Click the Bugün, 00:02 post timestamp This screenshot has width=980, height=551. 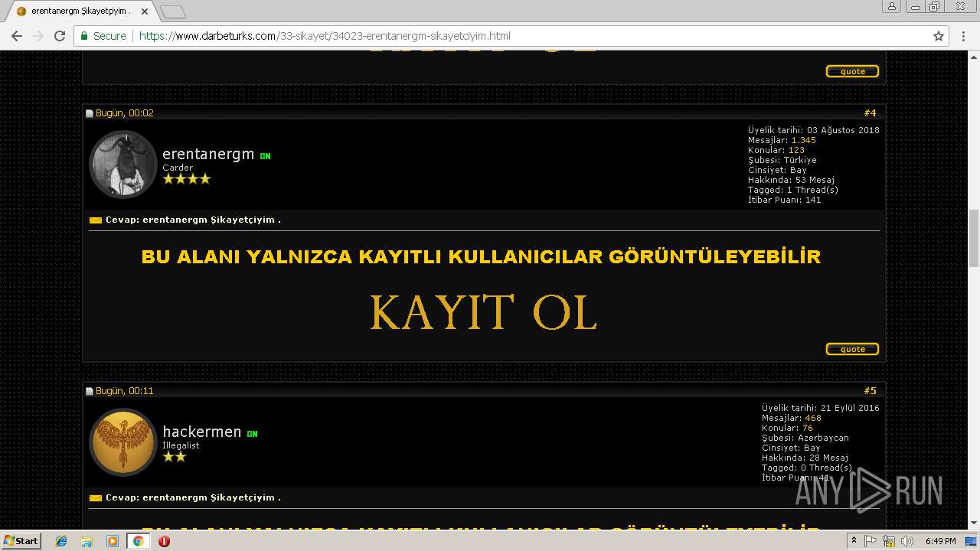pyautogui.click(x=125, y=113)
